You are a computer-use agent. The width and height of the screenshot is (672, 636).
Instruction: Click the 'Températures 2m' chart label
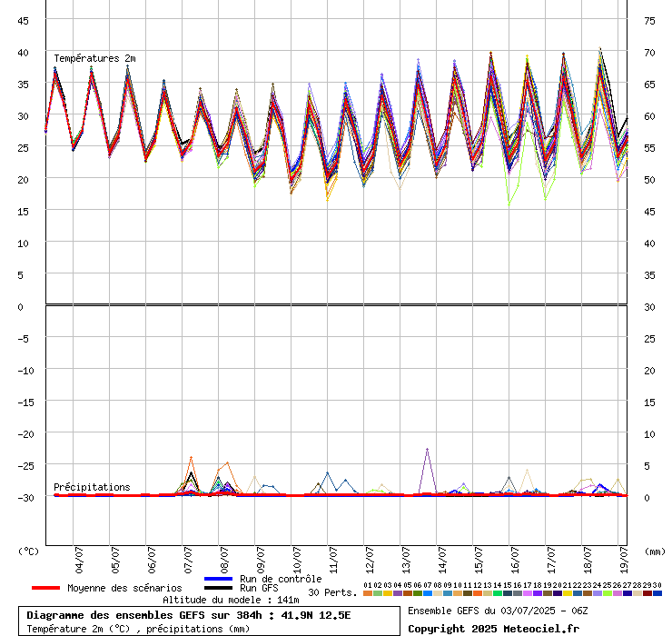(x=94, y=58)
